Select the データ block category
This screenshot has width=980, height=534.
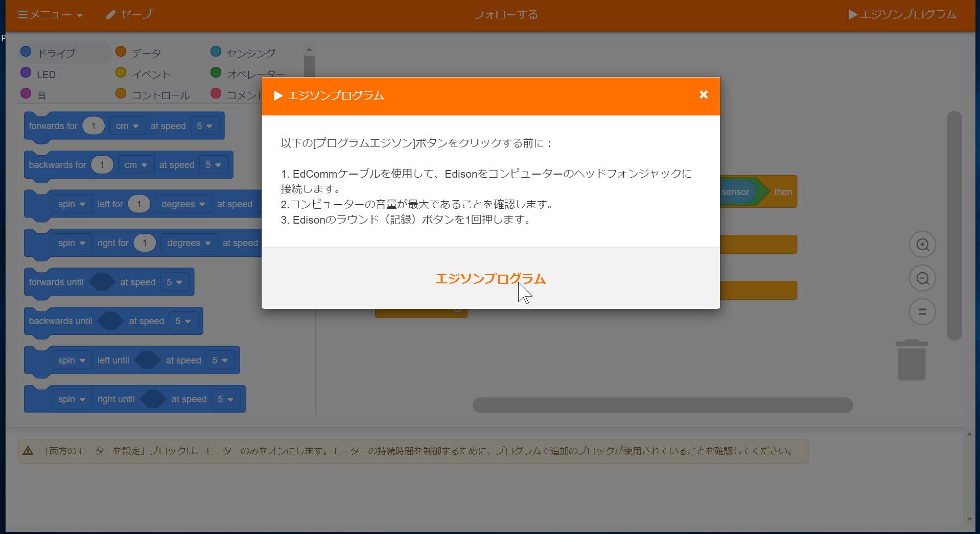click(x=146, y=53)
